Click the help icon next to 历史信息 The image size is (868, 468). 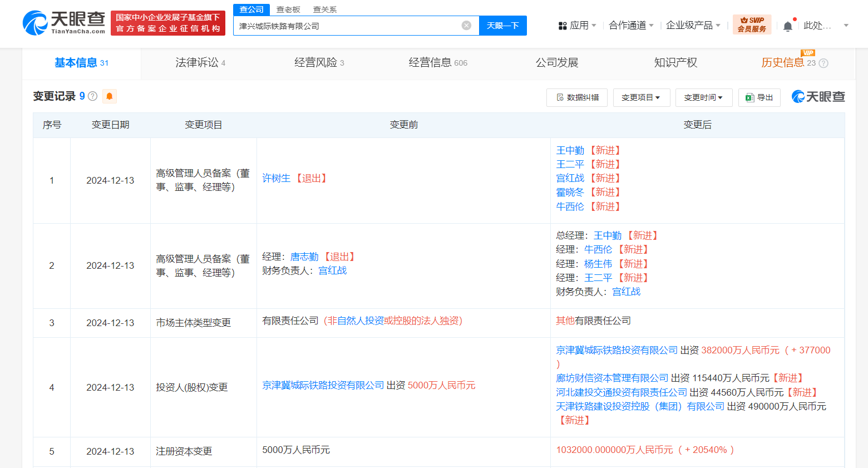coord(823,63)
